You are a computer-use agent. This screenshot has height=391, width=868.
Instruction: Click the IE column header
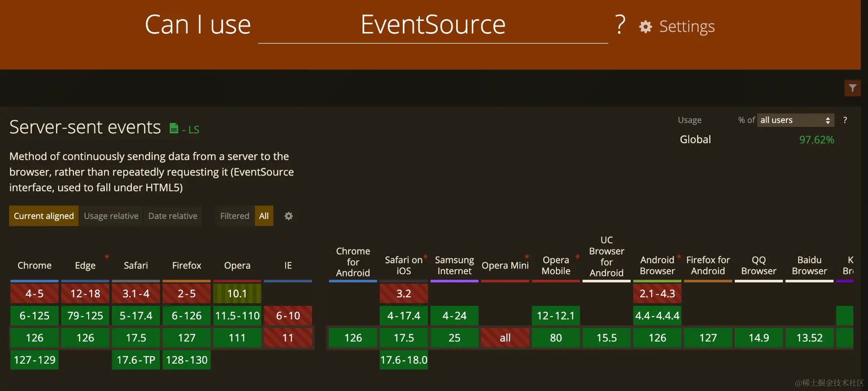click(288, 265)
